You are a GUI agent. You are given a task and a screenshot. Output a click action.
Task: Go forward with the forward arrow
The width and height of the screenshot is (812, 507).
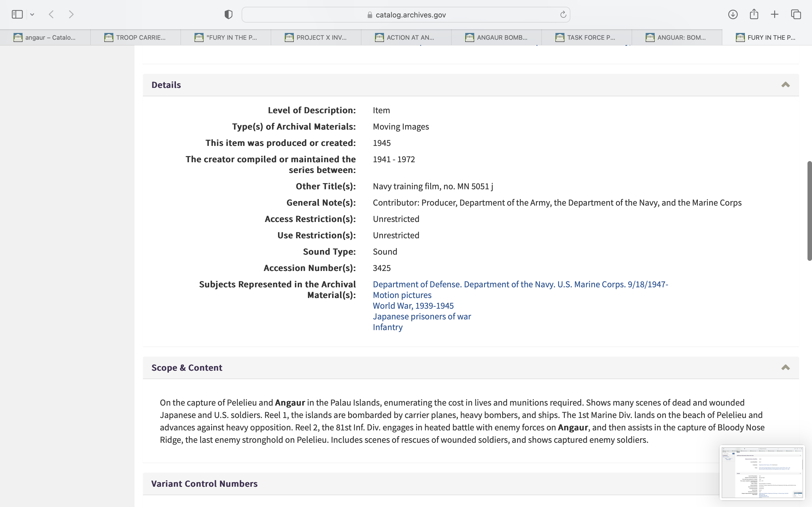(x=71, y=14)
